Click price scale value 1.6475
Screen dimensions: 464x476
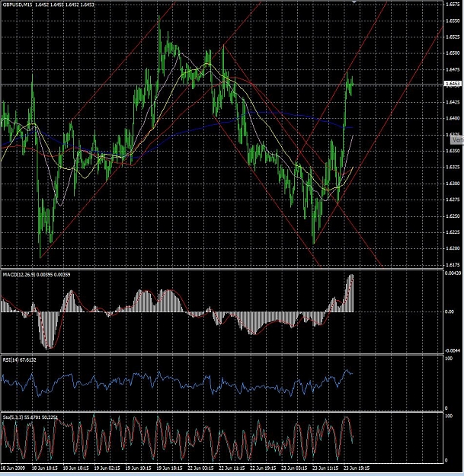point(453,69)
